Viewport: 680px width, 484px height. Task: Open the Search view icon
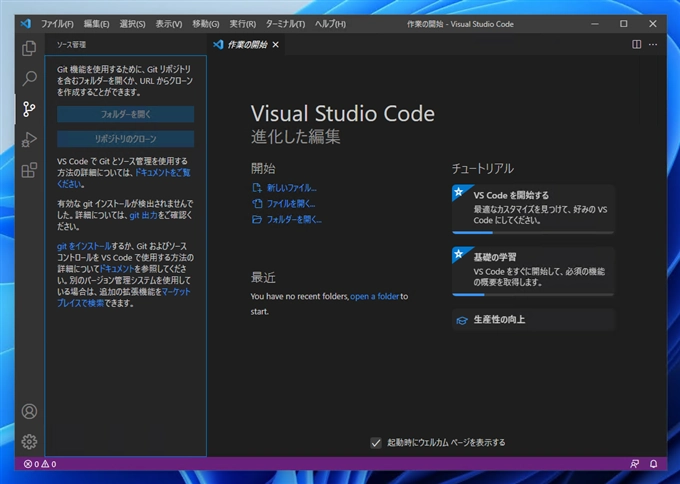point(29,78)
